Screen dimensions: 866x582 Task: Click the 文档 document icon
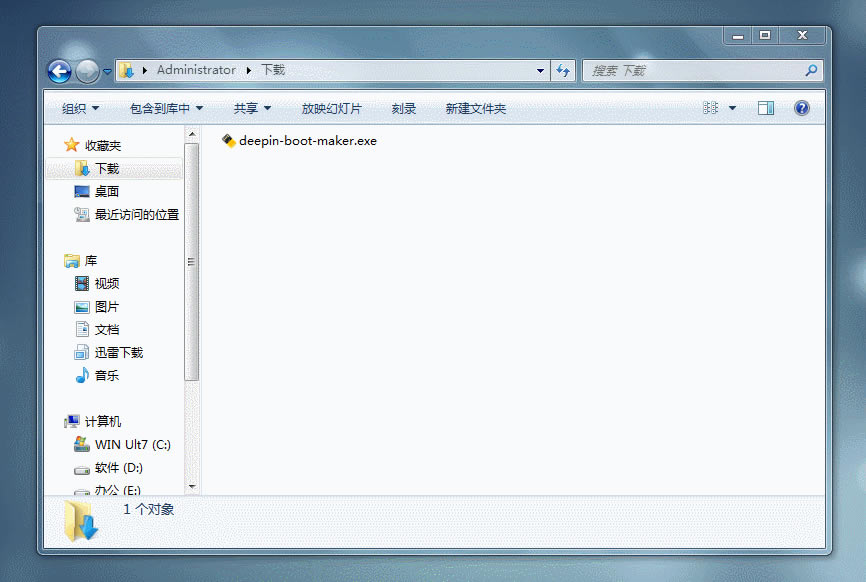coord(82,329)
